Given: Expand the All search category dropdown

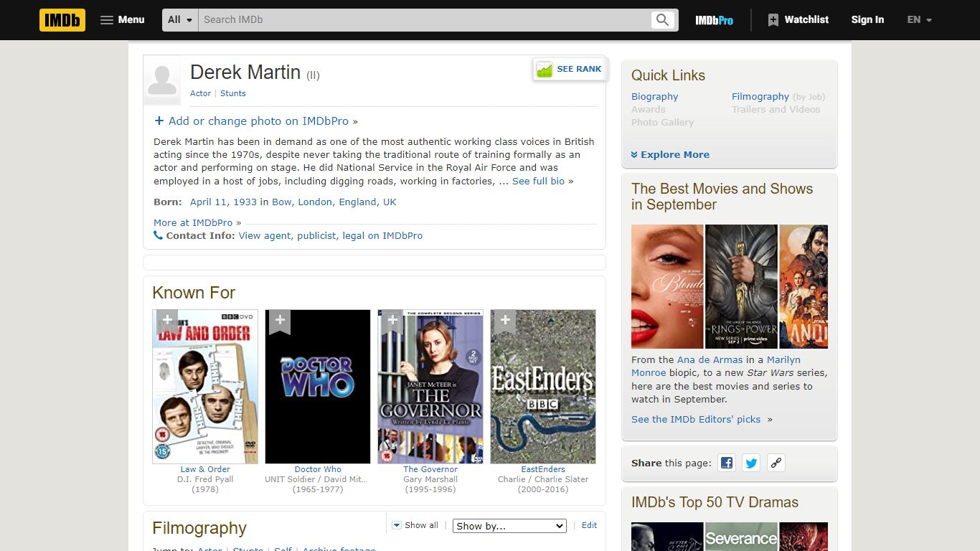Looking at the screenshot, I should pyautogui.click(x=180, y=20).
